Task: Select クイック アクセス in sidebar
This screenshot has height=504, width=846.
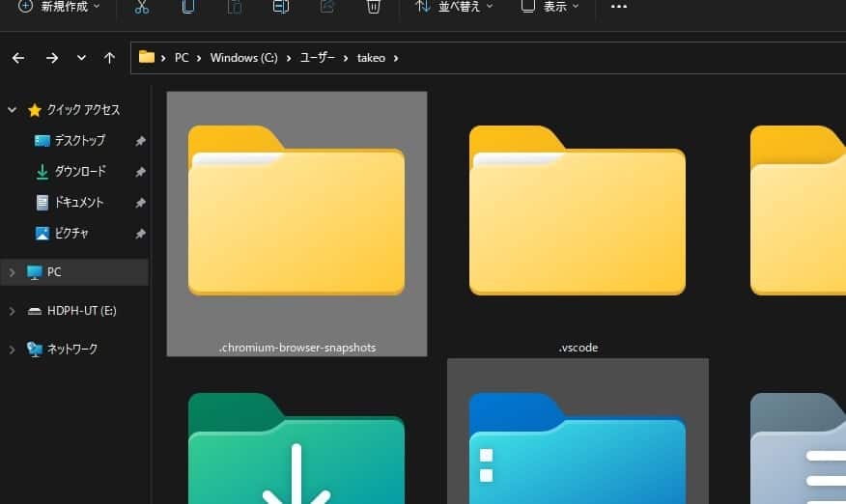Action: click(82, 109)
